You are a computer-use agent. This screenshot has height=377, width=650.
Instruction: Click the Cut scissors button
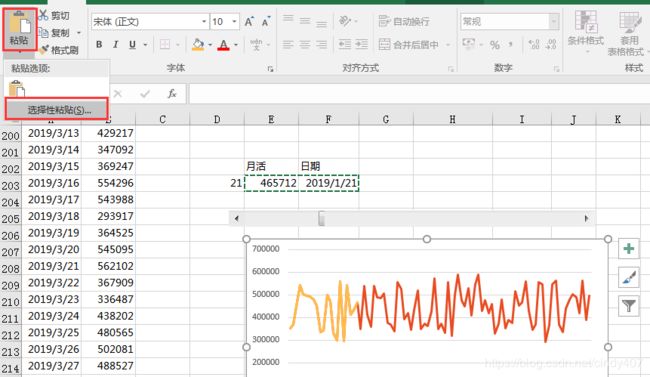54,16
